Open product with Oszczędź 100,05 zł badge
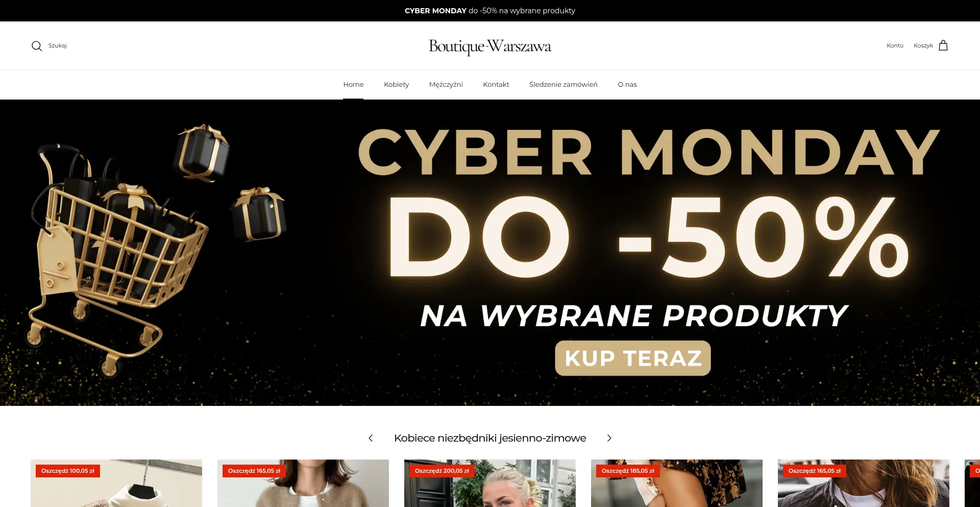980x507 pixels. pos(116,483)
